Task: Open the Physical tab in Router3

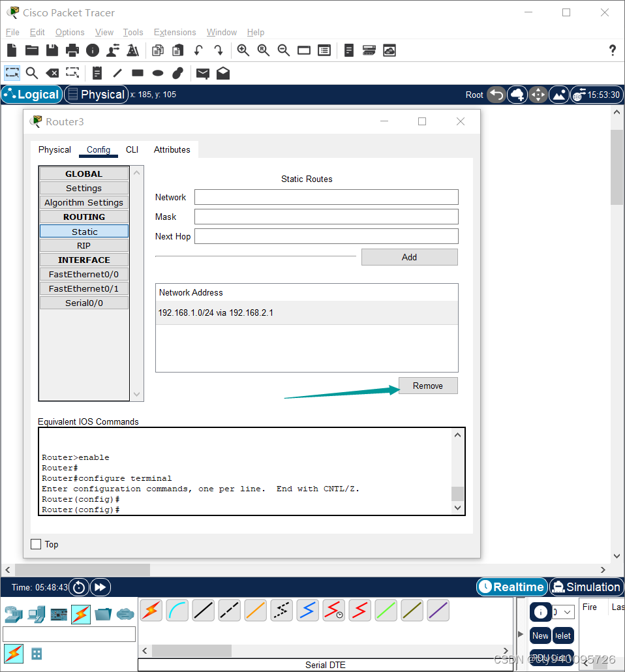Action: pos(54,149)
